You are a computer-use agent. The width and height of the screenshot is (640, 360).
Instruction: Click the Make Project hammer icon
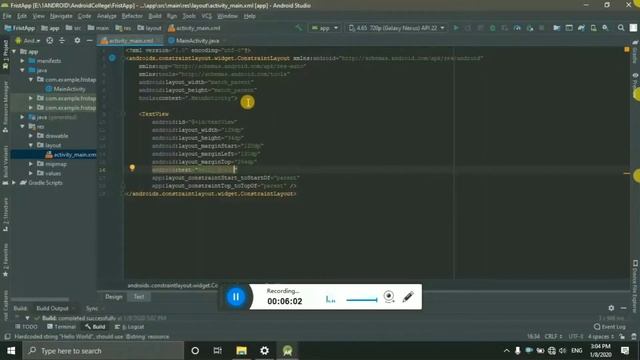point(299,28)
